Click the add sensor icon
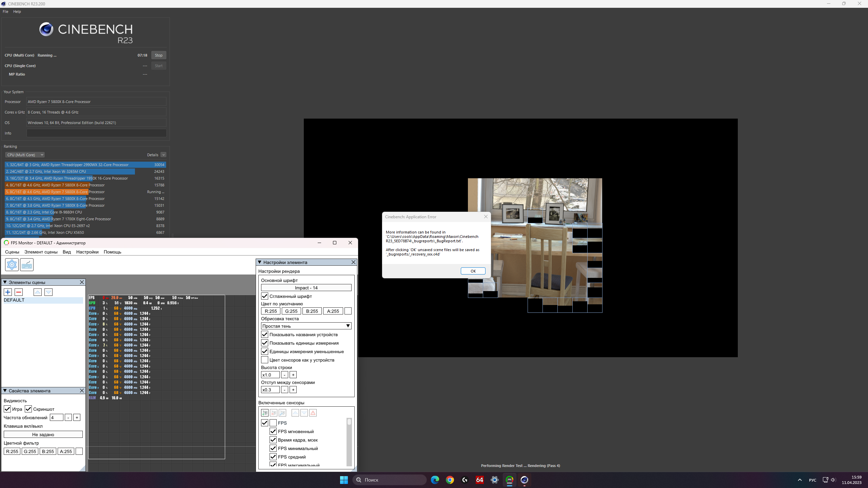 click(x=265, y=413)
